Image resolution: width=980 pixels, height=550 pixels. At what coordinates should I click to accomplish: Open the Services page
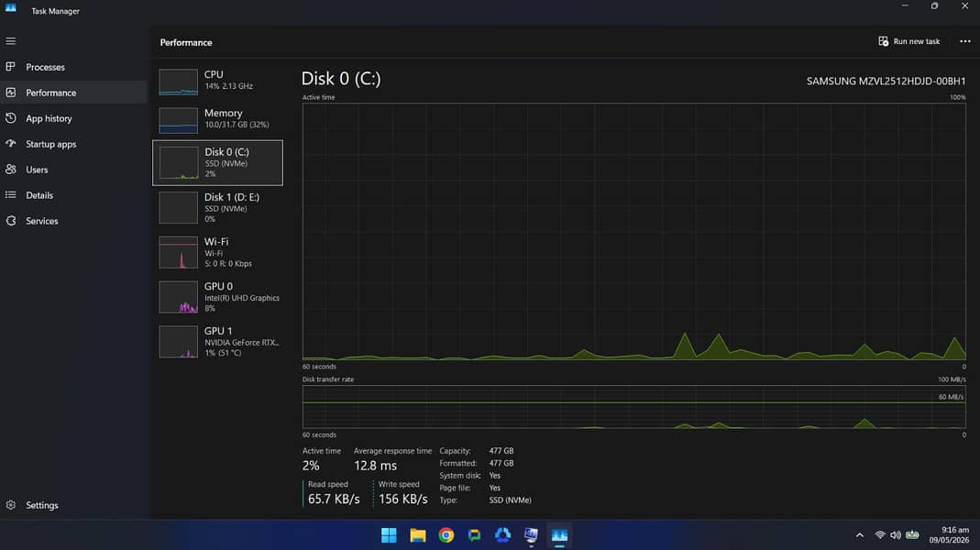tap(73, 221)
